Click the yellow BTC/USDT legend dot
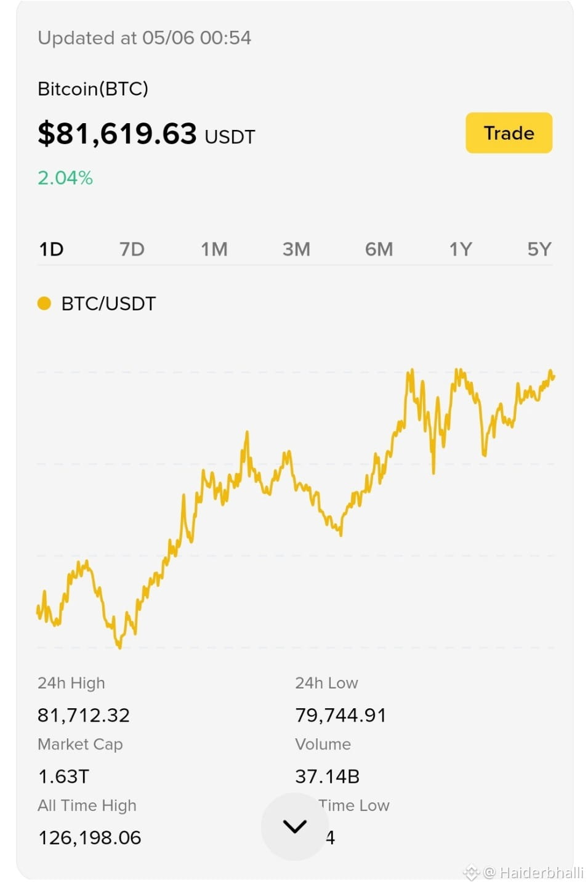This screenshot has height=888, width=588. [x=44, y=303]
